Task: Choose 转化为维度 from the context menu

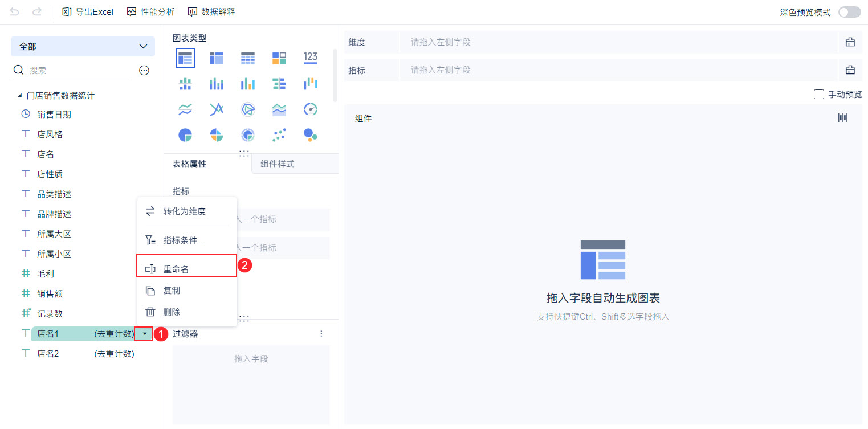Action: coord(187,211)
